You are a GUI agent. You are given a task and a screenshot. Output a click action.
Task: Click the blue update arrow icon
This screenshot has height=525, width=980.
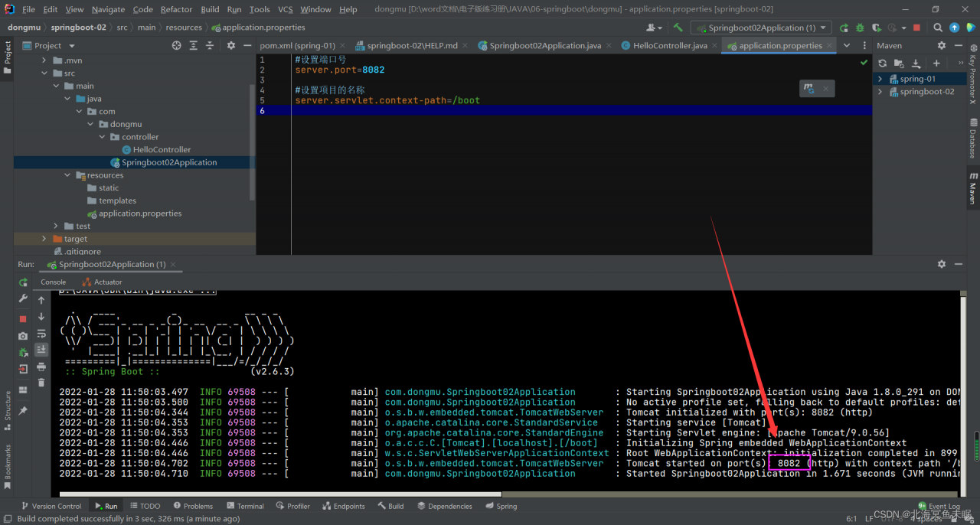coord(954,28)
